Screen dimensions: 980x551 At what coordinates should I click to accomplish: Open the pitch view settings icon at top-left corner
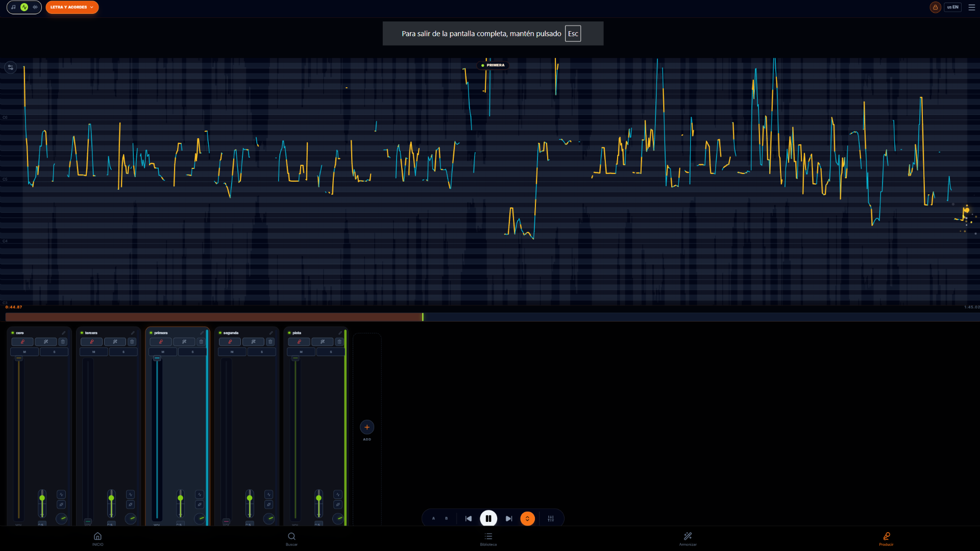tap(10, 67)
